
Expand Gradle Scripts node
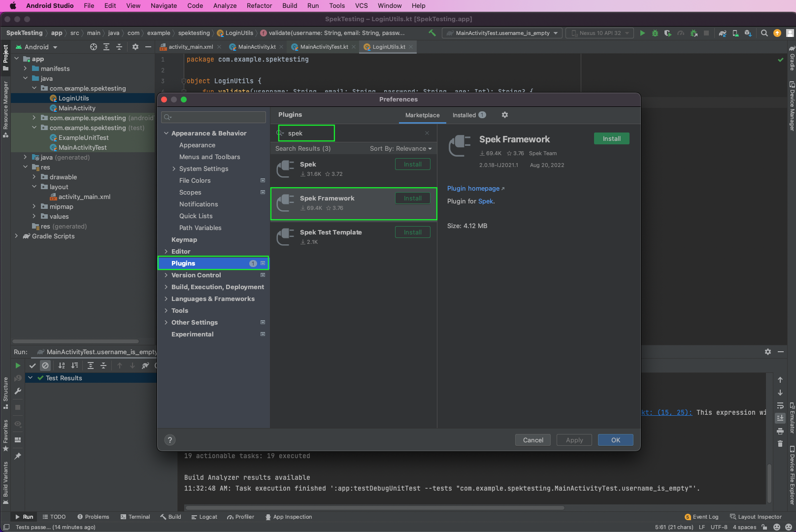point(16,236)
